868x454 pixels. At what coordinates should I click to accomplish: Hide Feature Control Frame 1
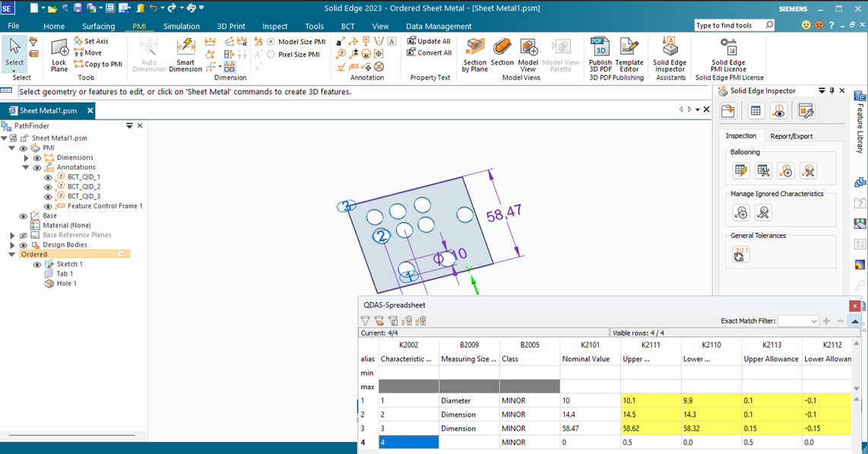[48, 207]
